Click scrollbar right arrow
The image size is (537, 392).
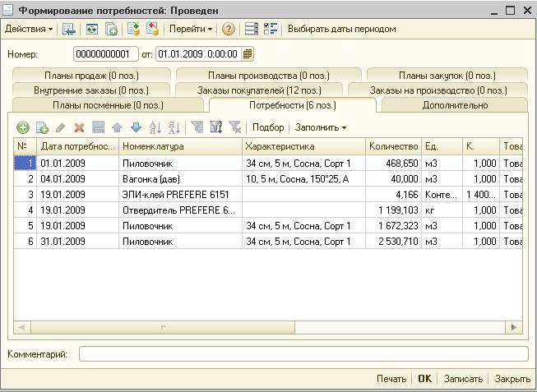pyautogui.click(x=514, y=327)
